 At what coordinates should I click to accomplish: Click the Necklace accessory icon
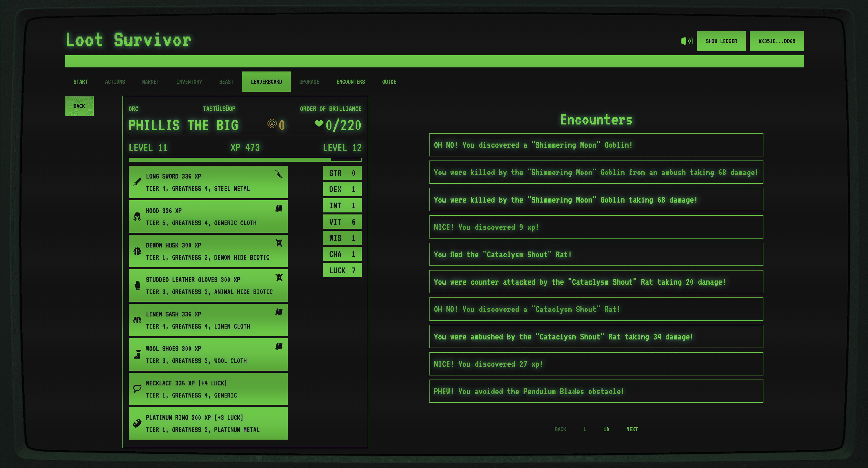click(x=137, y=389)
